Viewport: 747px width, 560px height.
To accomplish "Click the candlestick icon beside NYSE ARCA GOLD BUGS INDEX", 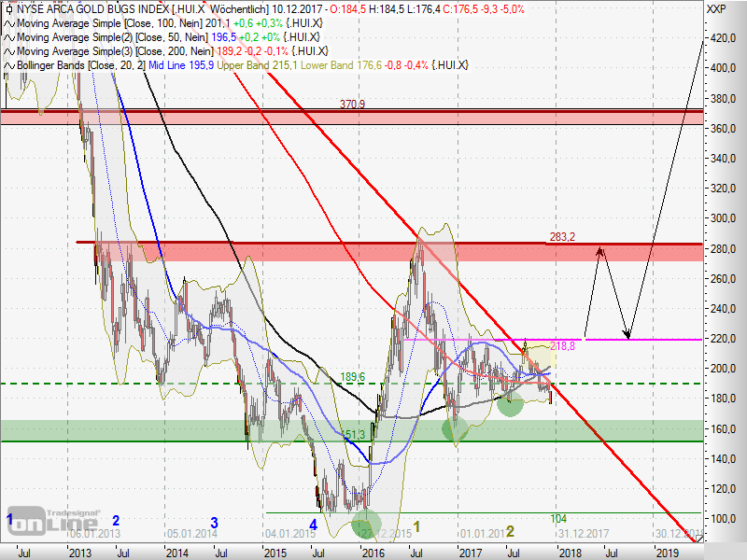I will pos(10,8).
